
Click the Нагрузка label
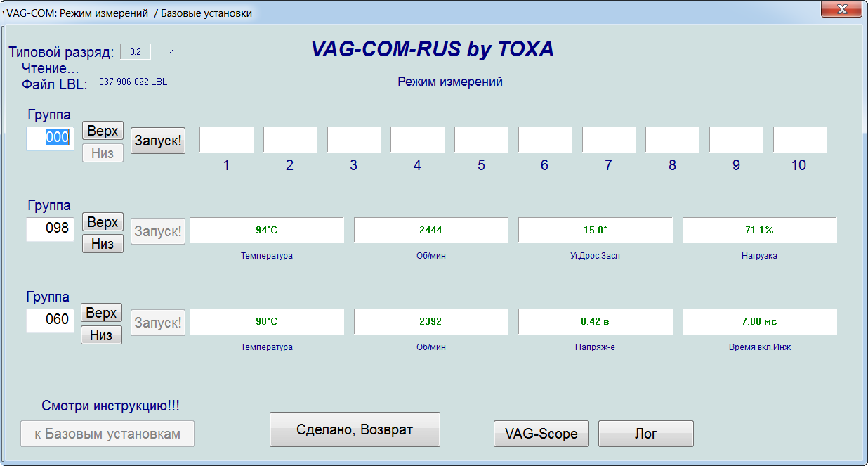tap(759, 256)
